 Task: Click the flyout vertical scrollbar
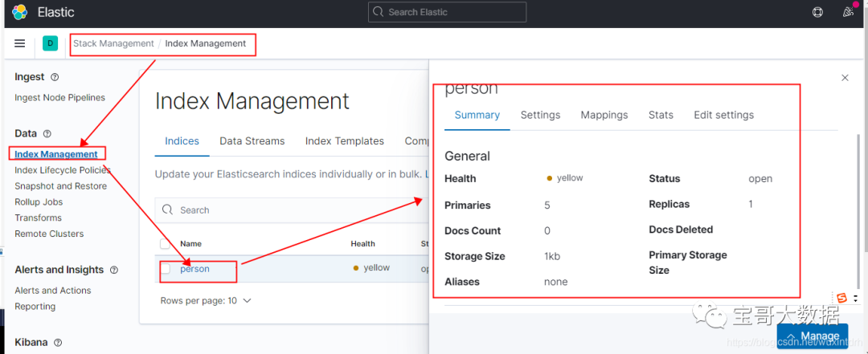tap(860, 210)
